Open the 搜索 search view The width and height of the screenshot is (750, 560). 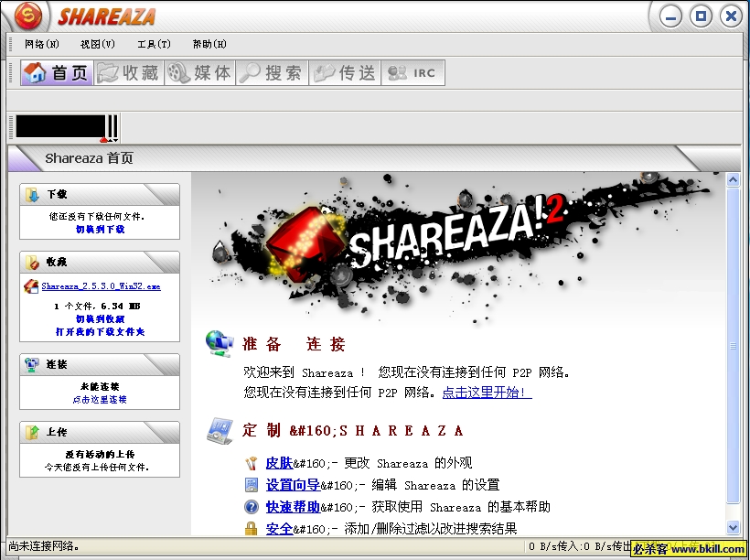pyautogui.click(x=272, y=73)
